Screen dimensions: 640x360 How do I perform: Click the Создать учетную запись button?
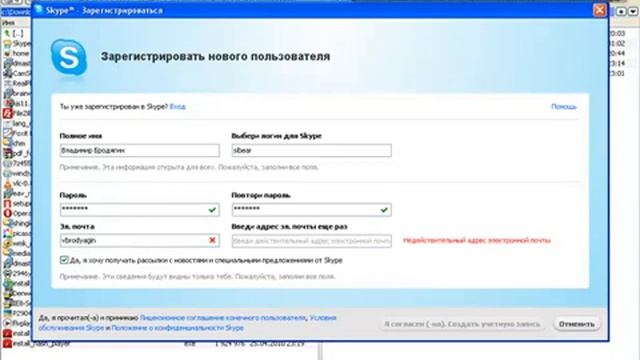pos(462,324)
